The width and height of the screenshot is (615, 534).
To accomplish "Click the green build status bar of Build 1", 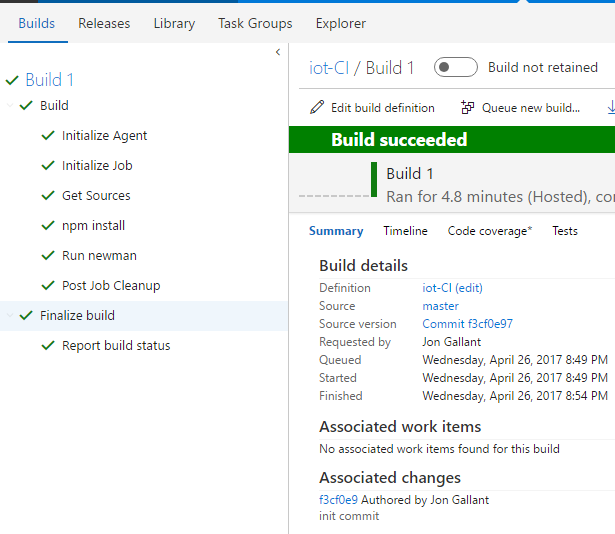I will pos(374,180).
